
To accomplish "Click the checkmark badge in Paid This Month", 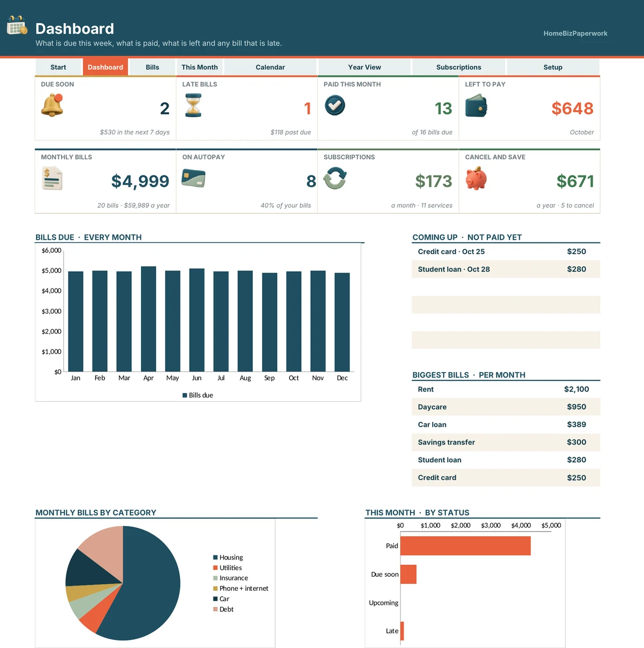I will [335, 105].
